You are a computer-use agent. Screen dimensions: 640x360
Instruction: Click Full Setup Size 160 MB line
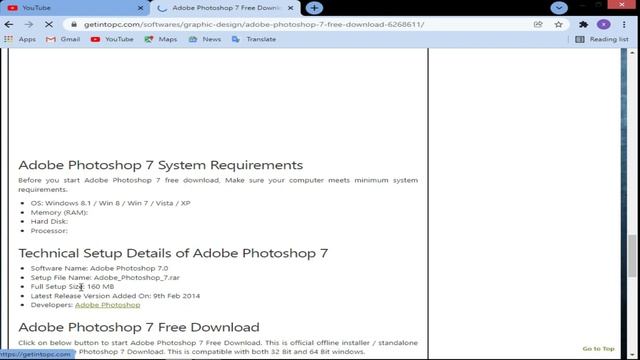point(72,287)
